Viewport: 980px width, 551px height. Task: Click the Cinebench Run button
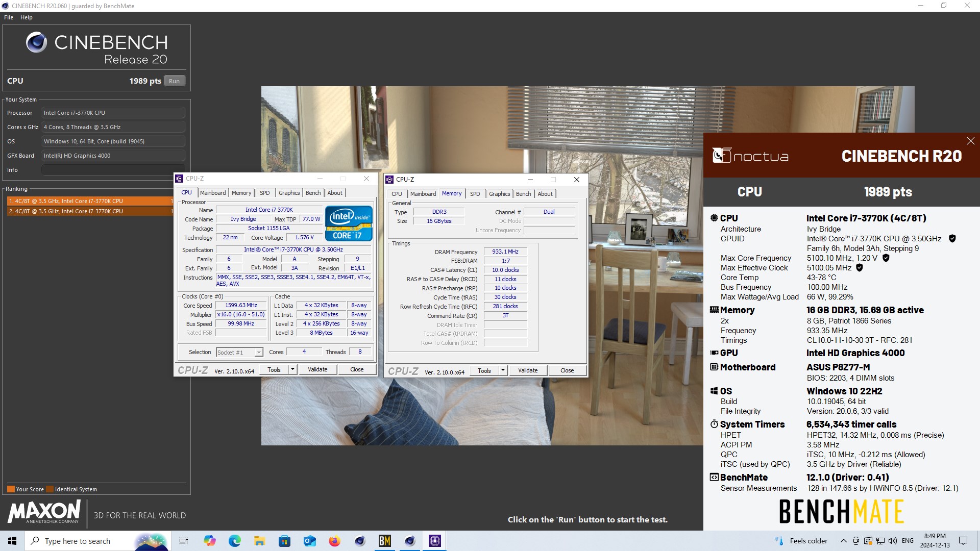point(174,81)
